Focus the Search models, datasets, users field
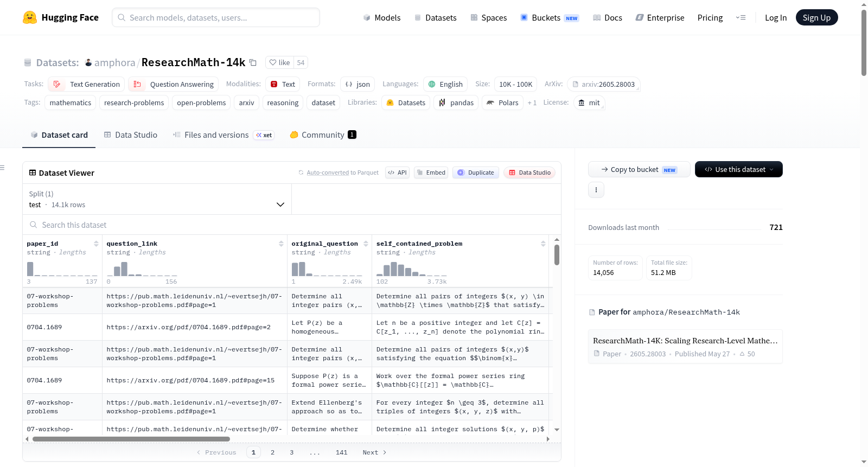Image resolution: width=868 pixels, height=467 pixels. point(216,17)
